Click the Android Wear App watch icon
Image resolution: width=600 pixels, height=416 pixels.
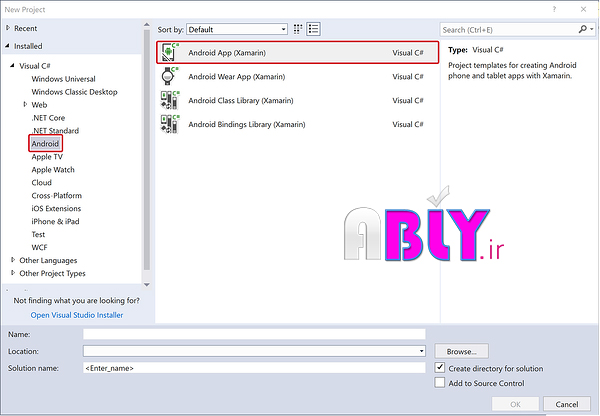point(170,76)
